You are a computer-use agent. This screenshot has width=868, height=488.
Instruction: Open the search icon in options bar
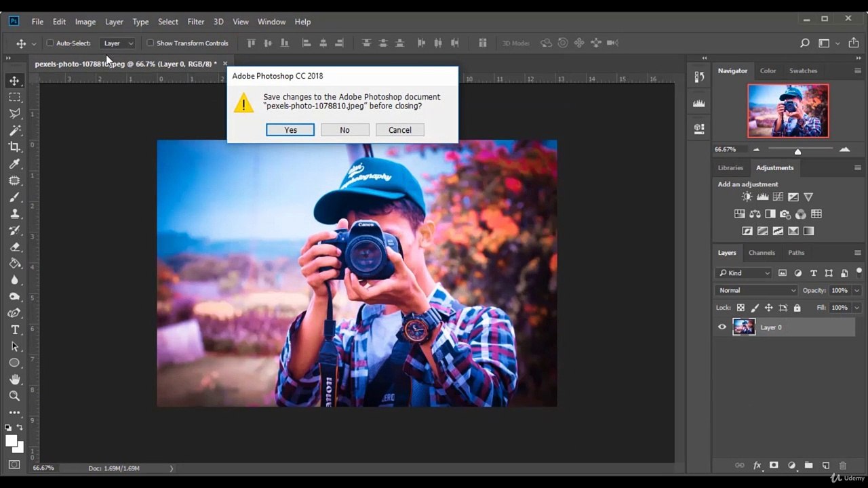805,43
